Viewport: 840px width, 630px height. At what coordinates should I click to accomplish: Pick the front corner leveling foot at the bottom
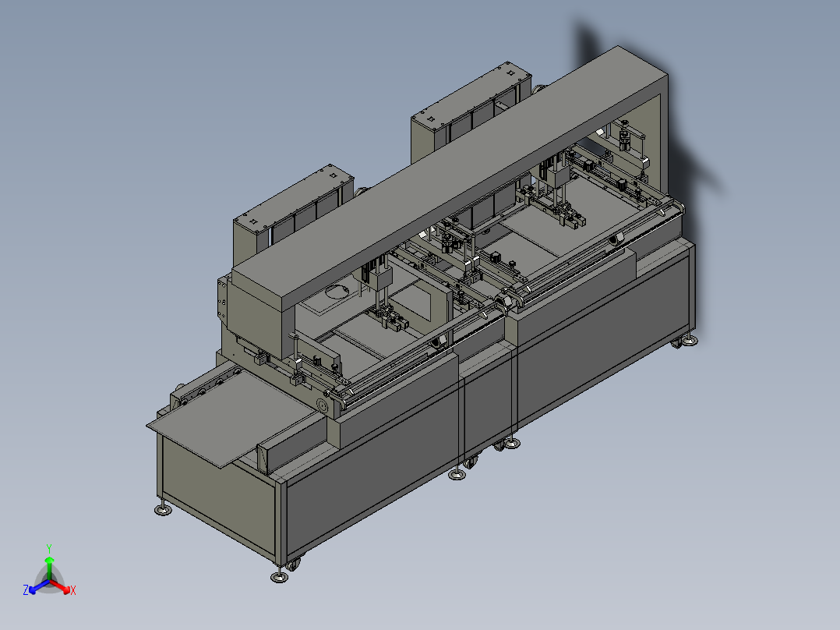coord(279,576)
